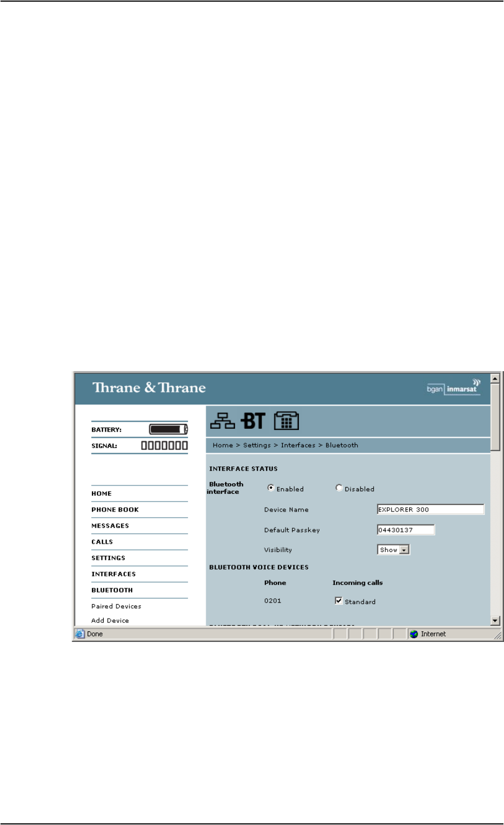The width and height of the screenshot is (504, 825).
Task: Select INTERFACES in the sidebar
Action: click(x=114, y=574)
